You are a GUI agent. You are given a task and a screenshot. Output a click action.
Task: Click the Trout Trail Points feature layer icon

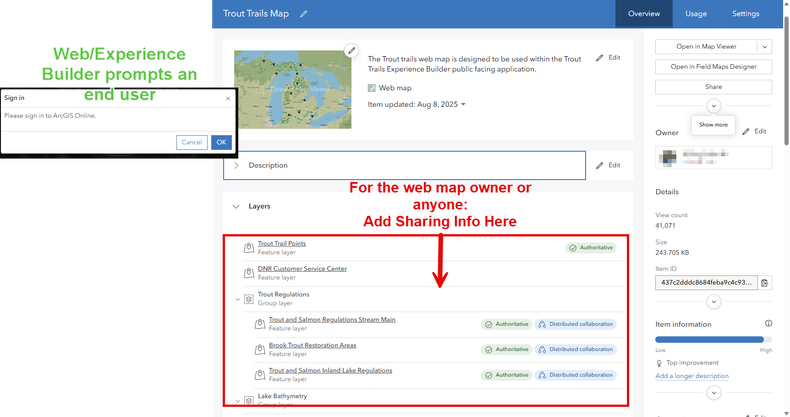click(x=249, y=248)
